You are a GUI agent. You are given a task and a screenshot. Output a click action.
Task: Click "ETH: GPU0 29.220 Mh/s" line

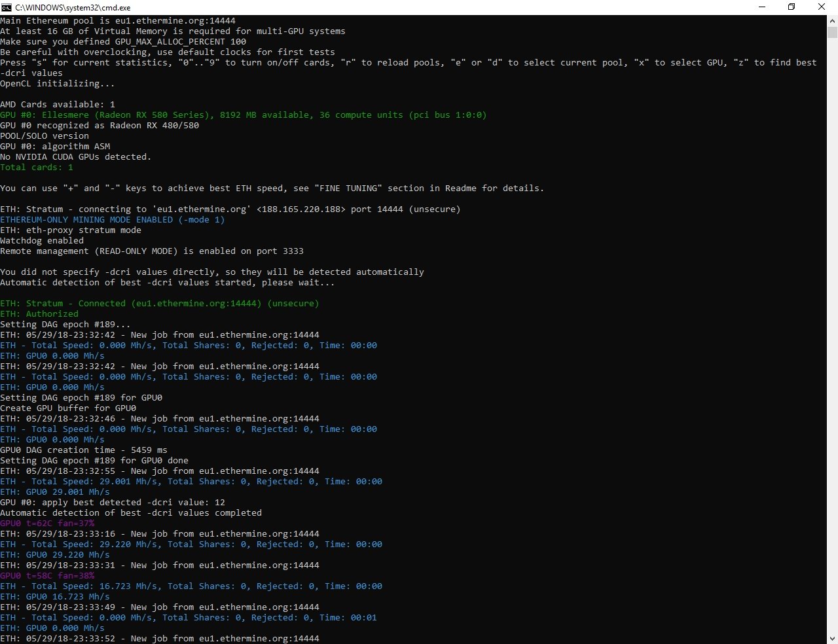55,555
